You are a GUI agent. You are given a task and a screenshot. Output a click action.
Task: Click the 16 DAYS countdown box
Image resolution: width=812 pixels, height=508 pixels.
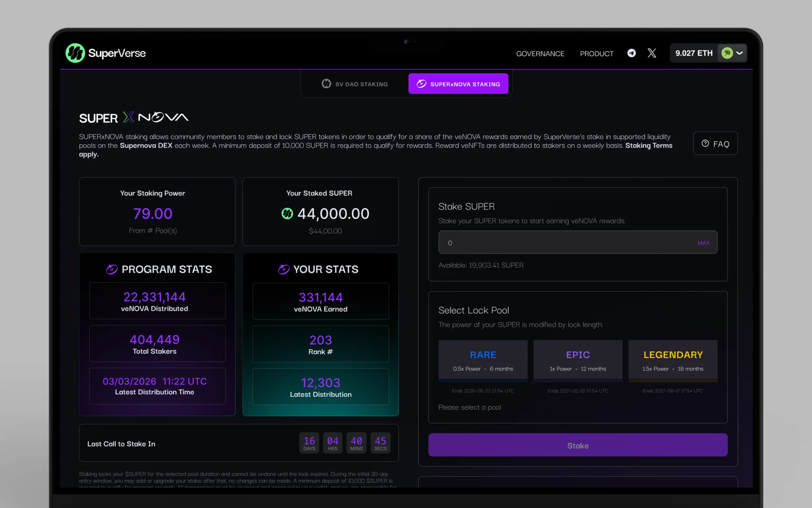(309, 443)
